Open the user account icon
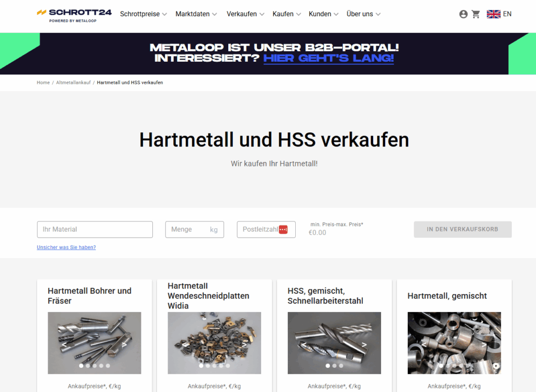 pyautogui.click(x=463, y=14)
